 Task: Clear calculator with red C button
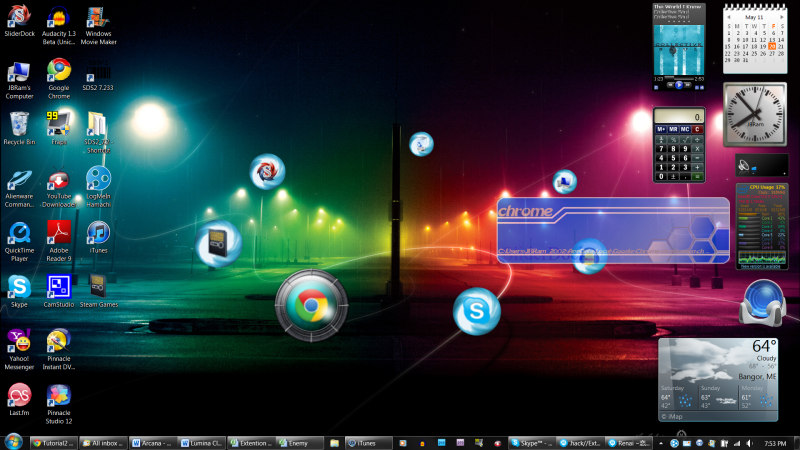(x=697, y=130)
